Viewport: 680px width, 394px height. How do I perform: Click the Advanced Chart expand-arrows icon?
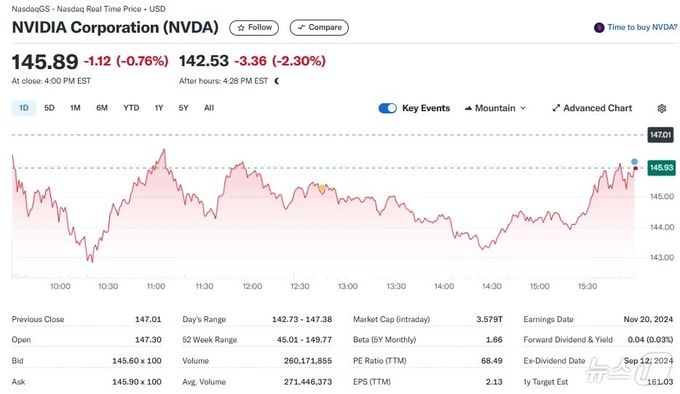point(556,108)
